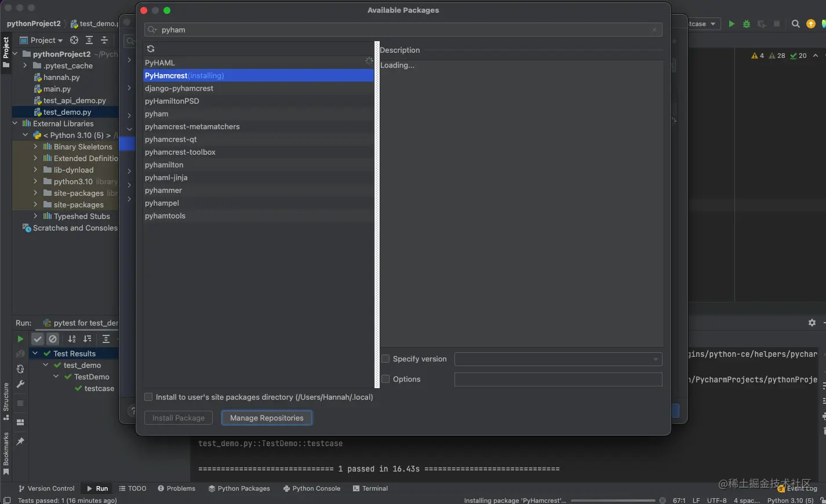
Task: Click the yellow warnings count indicator
Action: coord(758,56)
